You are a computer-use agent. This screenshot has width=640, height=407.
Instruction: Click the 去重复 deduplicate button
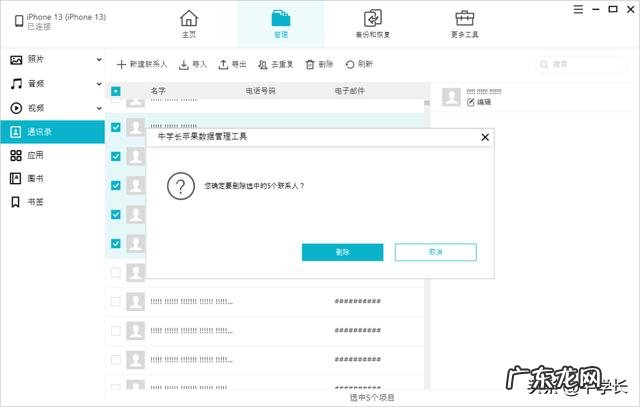pos(276,64)
